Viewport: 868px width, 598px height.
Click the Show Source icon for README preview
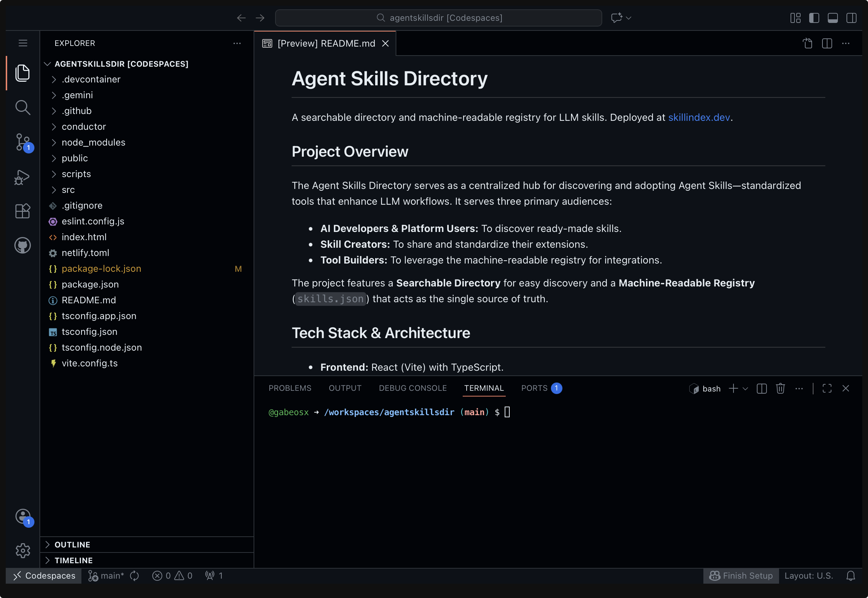[808, 43]
